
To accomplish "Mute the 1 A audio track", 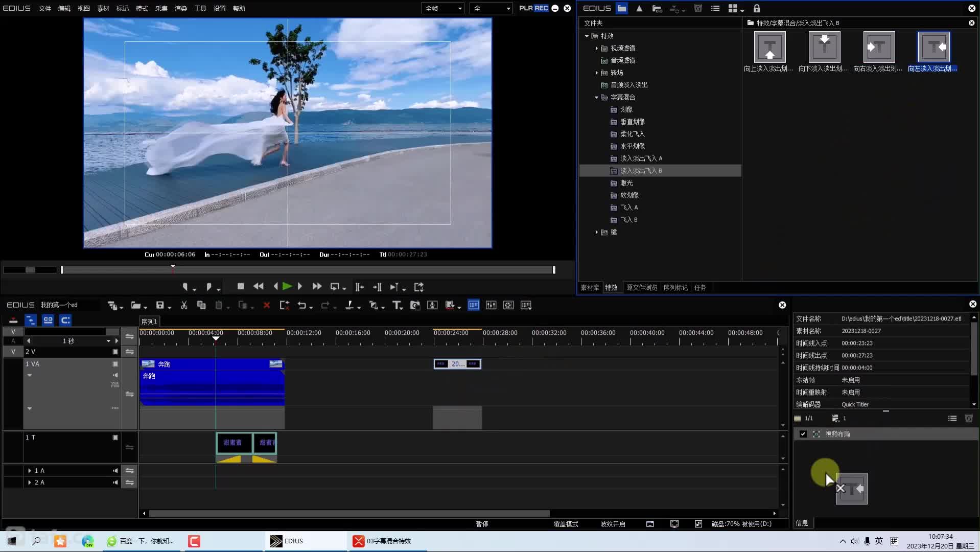I will [x=115, y=471].
